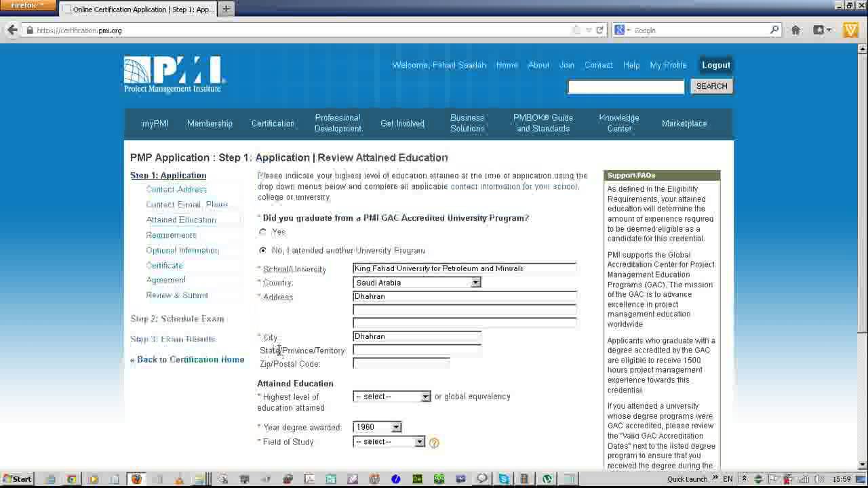Screen dimensions: 868x488
Task: Click the State/Province/Territory field
Action: coord(417,350)
